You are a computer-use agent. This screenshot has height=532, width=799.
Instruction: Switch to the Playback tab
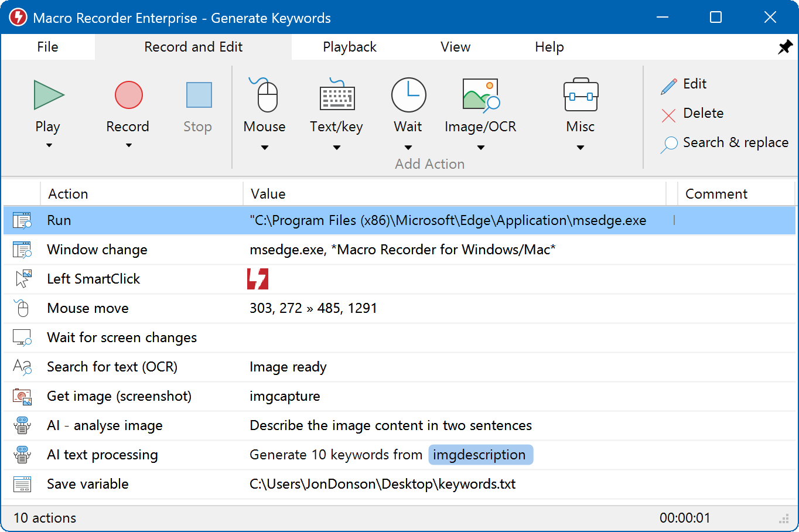(x=349, y=46)
